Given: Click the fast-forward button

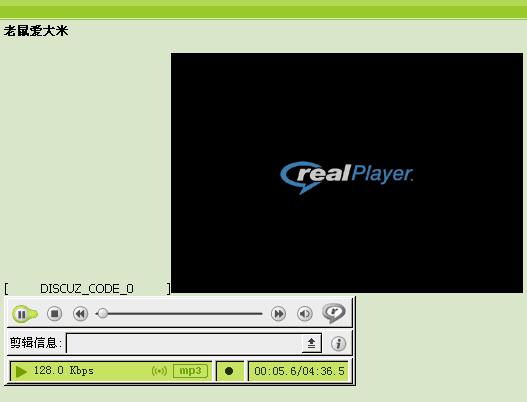Looking at the screenshot, I should 278,314.
